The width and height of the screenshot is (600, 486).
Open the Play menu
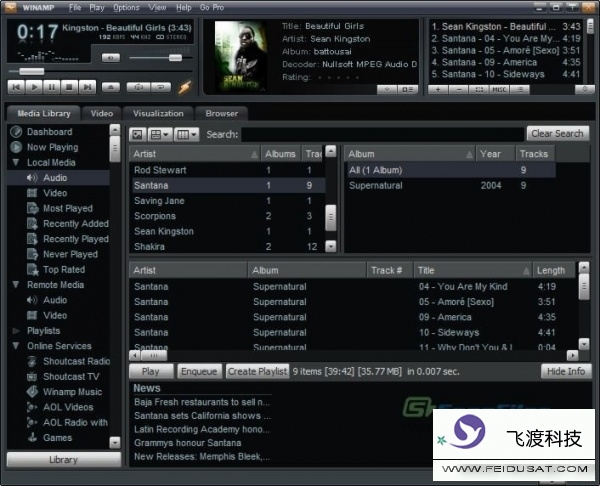[x=97, y=7]
